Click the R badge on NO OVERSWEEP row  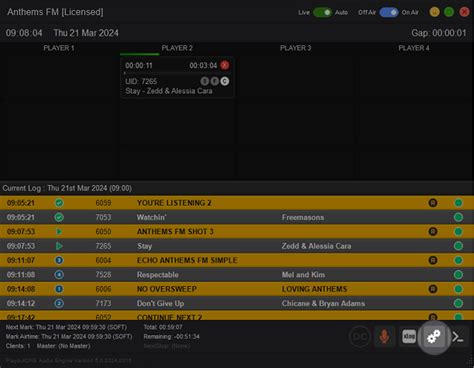433,289
